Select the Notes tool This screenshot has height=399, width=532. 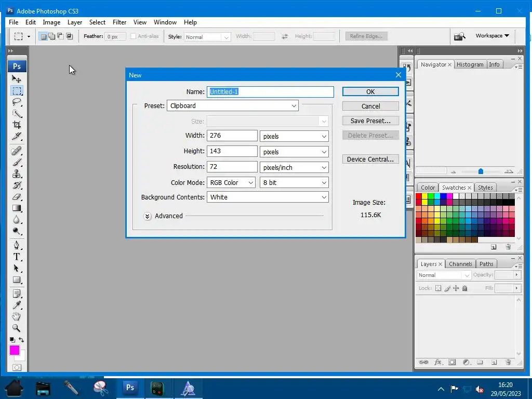coord(16,294)
